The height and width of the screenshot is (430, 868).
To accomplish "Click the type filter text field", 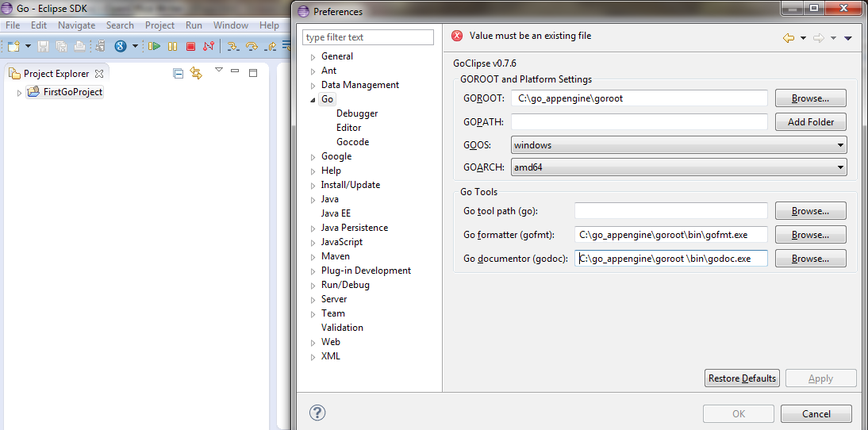I will pyautogui.click(x=368, y=37).
